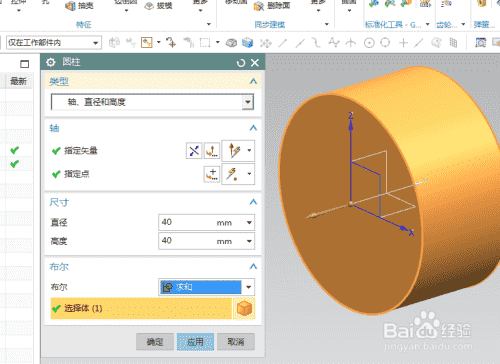Open the 直径 diameter unit dropdown
Screen dimensions: 500x364
[249, 223]
